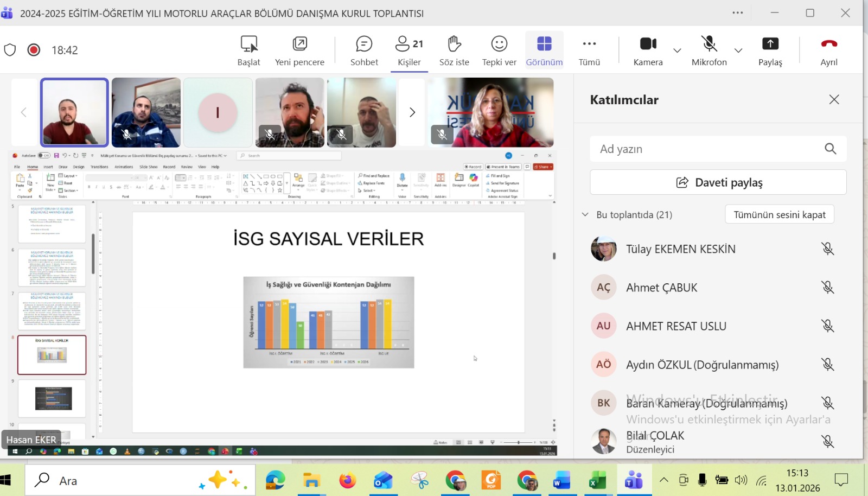The width and height of the screenshot is (868, 496).
Task: Open Tepki ver reactions menu
Action: (x=499, y=50)
